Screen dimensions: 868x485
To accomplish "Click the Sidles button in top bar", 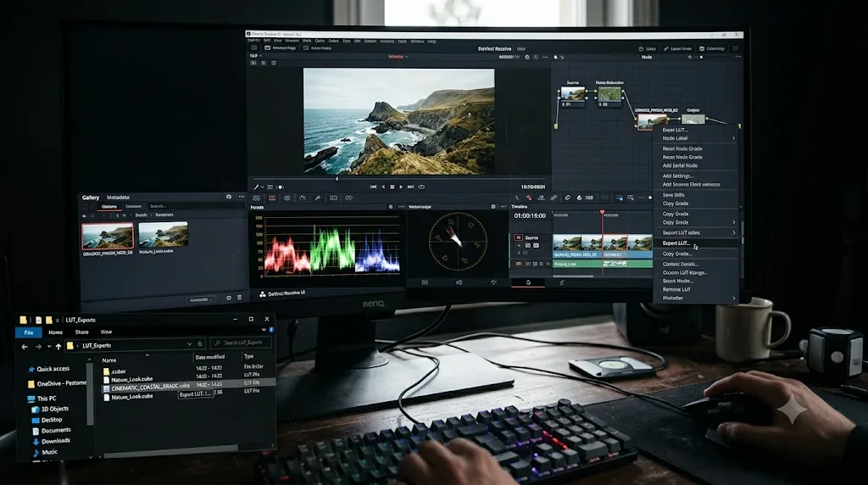I will click(647, 48).
